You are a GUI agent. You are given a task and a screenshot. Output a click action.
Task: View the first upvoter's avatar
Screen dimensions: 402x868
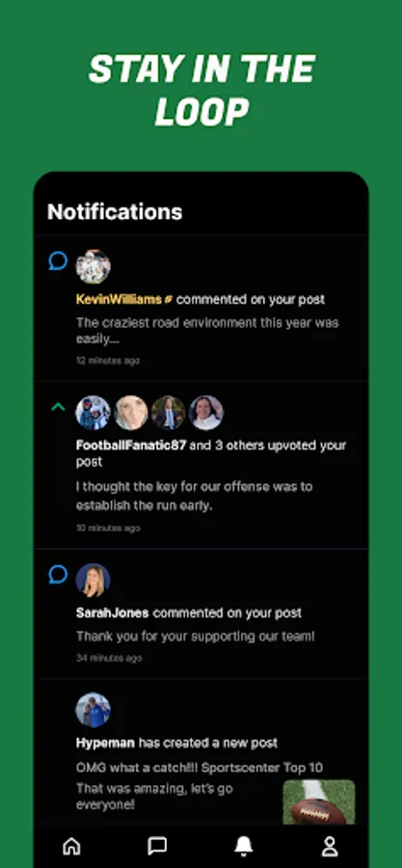(x=93, y=413)
